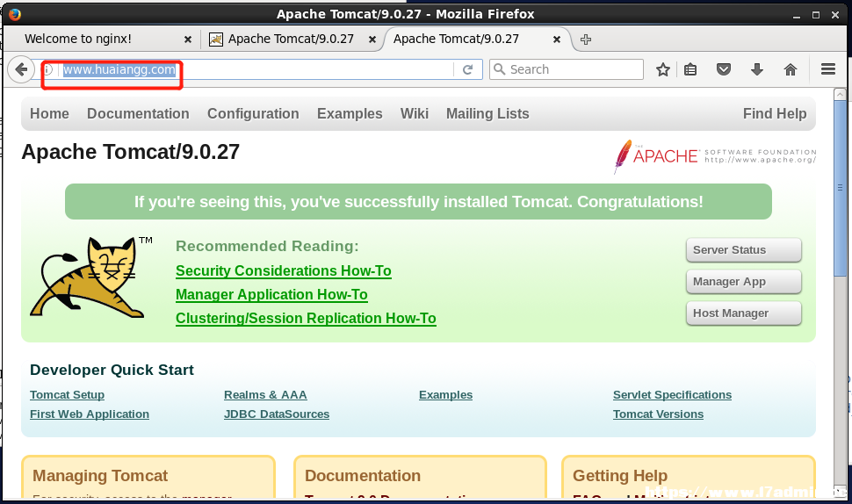The height and width of the screenshot is (504, 852).
Task: Open Security Considerations How-To link
Action: pyautogui.click(x=283, y=270)
